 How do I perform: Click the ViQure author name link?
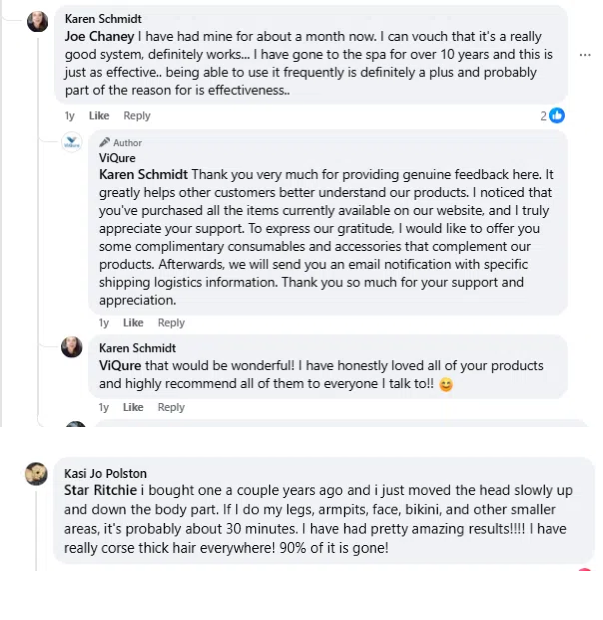(118, 158)
